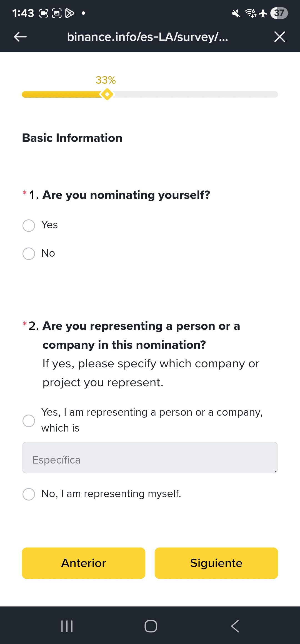Close the in-app browser with X
300x644 pixels.
[x=279, y=37]
